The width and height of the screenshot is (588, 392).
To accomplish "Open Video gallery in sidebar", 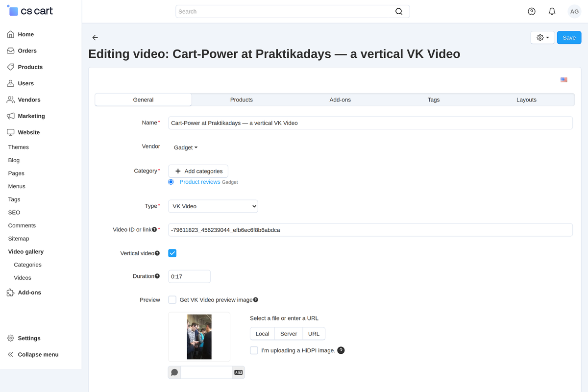I will (26, 251).
